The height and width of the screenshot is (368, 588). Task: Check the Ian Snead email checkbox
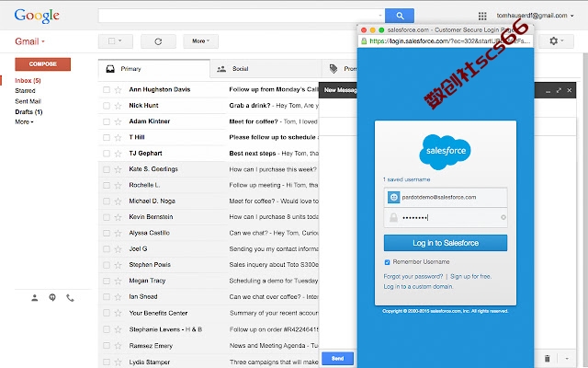click(107, 296)
